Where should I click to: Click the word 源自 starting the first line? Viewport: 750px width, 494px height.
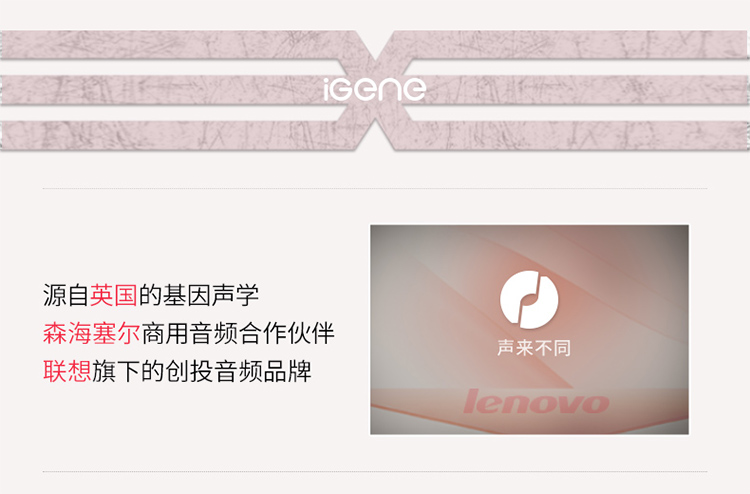[66, 295]
